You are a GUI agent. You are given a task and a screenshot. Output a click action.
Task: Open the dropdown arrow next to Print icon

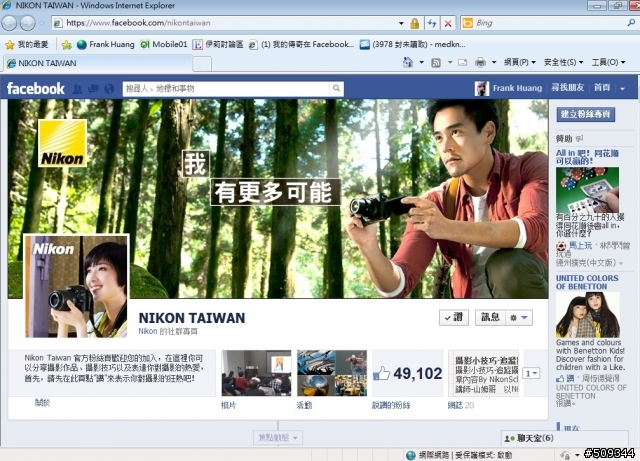tap(493, 62)
